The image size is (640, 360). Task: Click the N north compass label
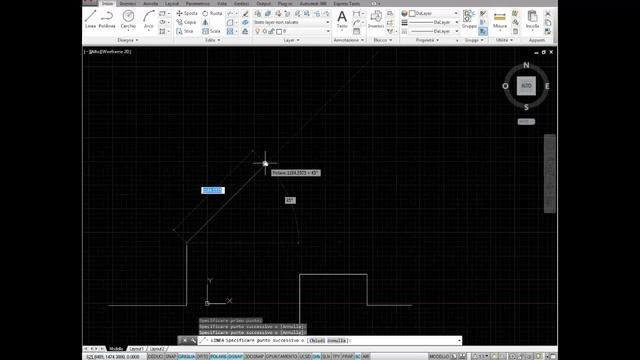[526, 65]
